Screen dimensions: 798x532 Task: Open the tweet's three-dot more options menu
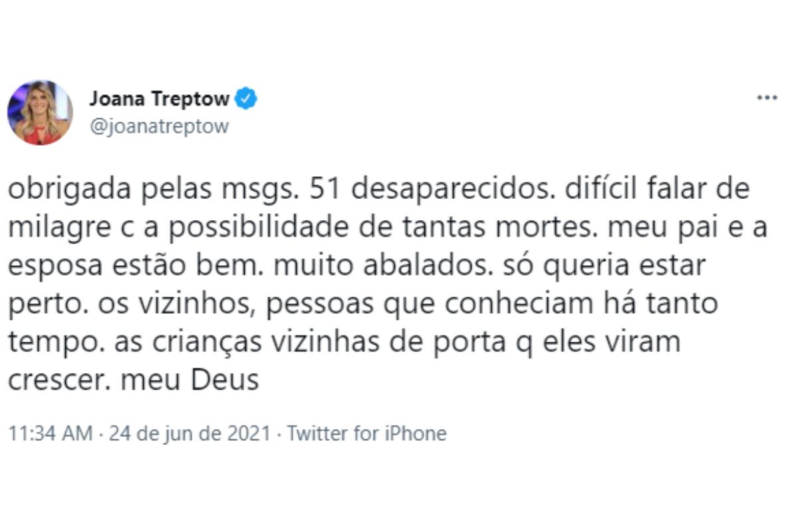[x=767, y=98]
